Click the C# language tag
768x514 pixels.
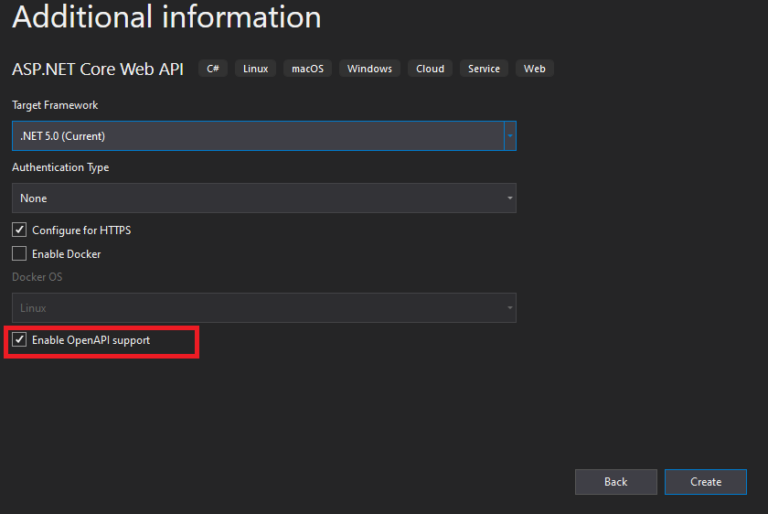pos(213,69)
